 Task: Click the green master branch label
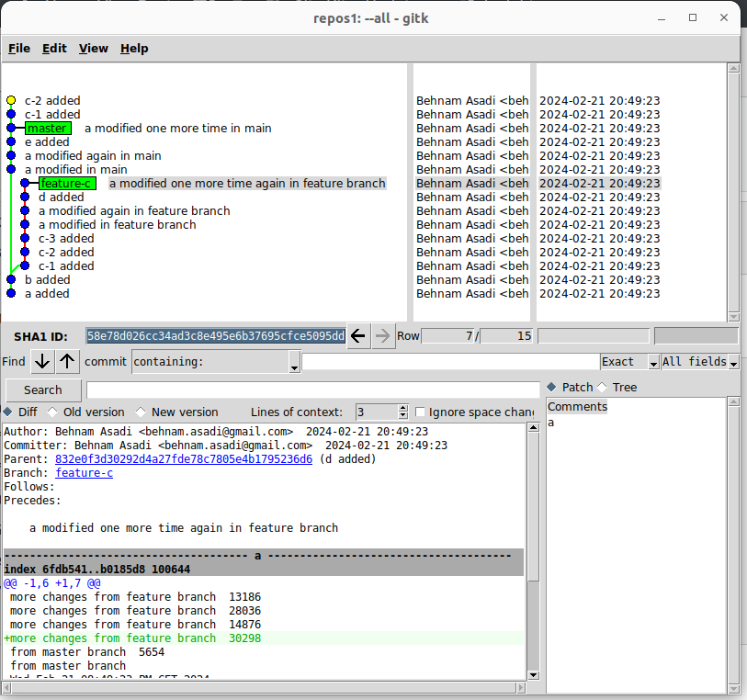[48, 129]
